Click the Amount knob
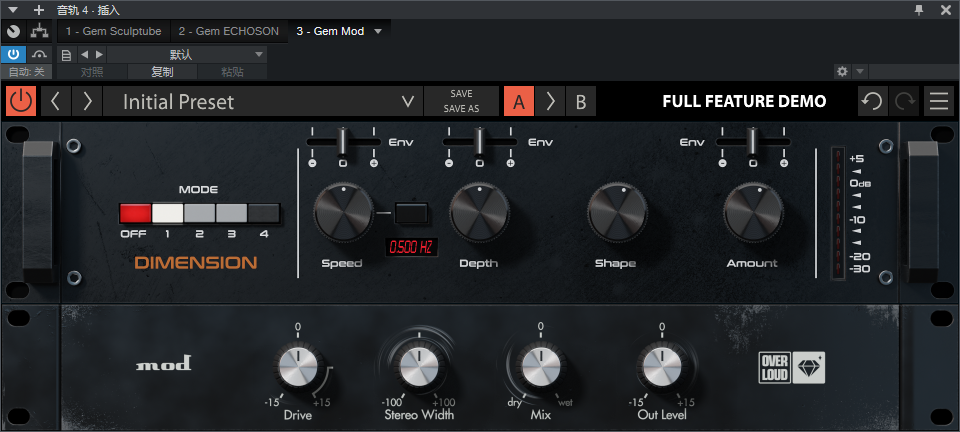The image size is (960, 432). [753, 213]
